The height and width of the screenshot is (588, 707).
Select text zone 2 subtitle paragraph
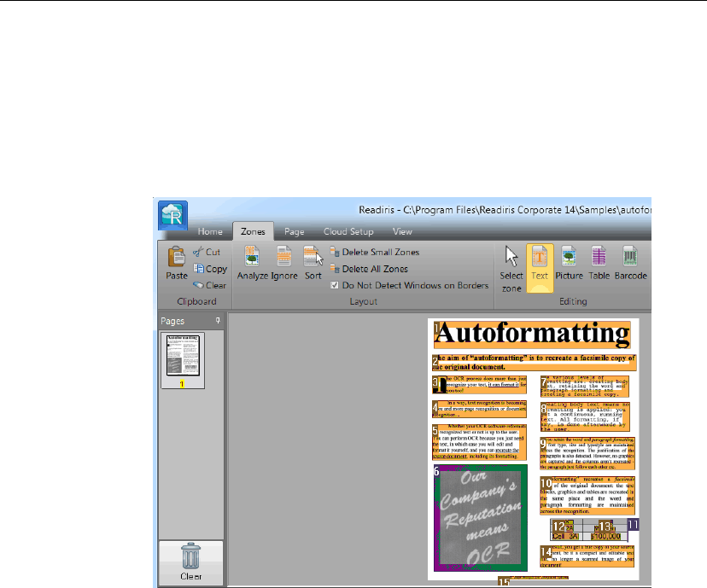[x=535, y=362]
